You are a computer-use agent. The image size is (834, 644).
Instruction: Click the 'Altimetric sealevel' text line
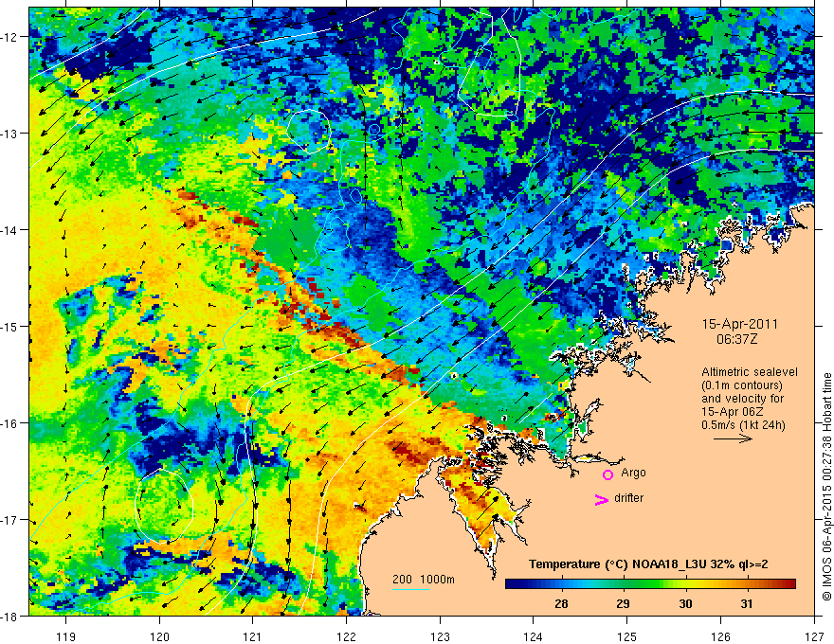click(x=750, y=372)
